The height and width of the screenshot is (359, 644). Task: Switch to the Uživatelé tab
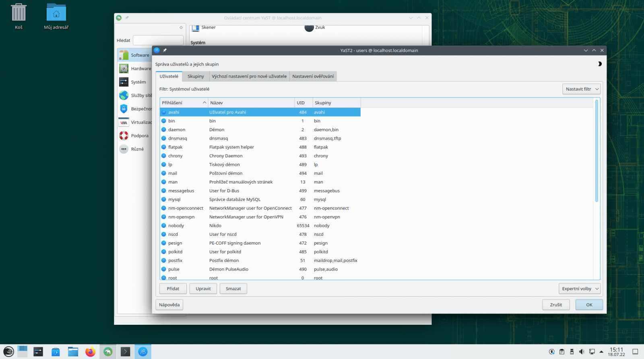tap(169, 76)
